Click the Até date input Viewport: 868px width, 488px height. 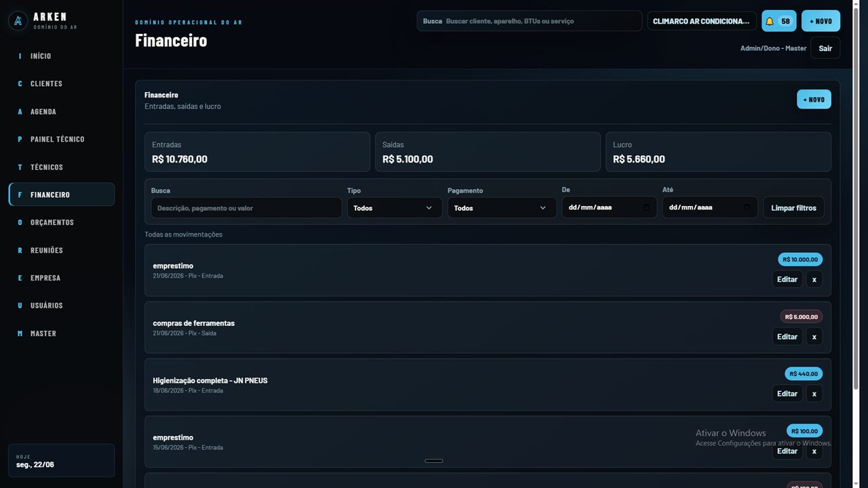pos(709,207)
